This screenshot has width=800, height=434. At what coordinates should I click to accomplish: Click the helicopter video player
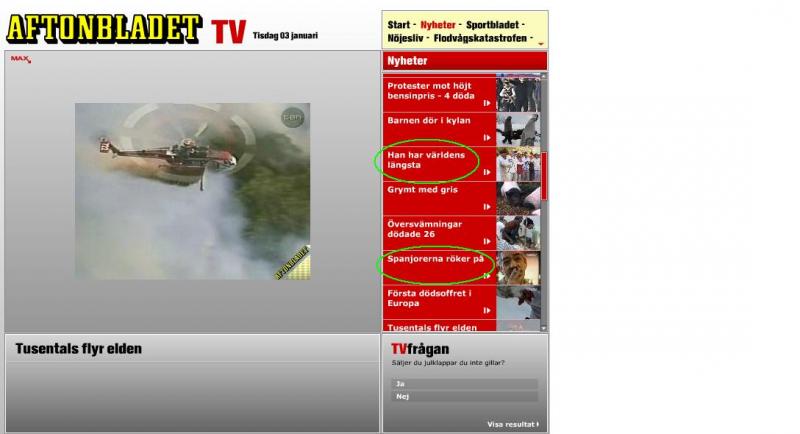[192, 191]
